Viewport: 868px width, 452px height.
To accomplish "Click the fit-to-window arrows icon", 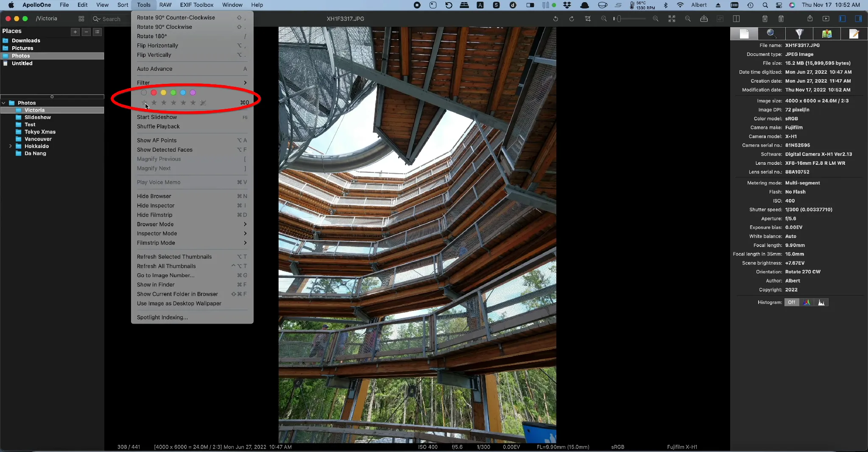I will pyautogui.click(x=672, y=19).
